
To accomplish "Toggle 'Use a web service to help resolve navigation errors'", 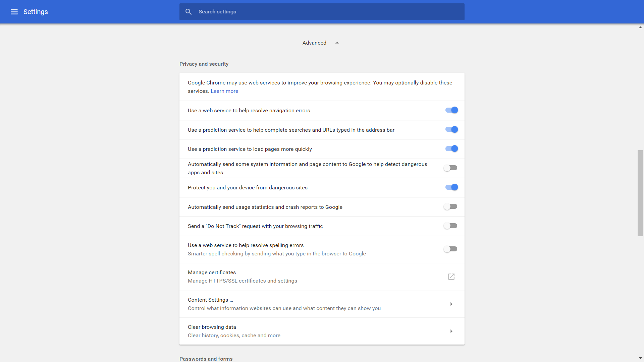I will 451,110.
